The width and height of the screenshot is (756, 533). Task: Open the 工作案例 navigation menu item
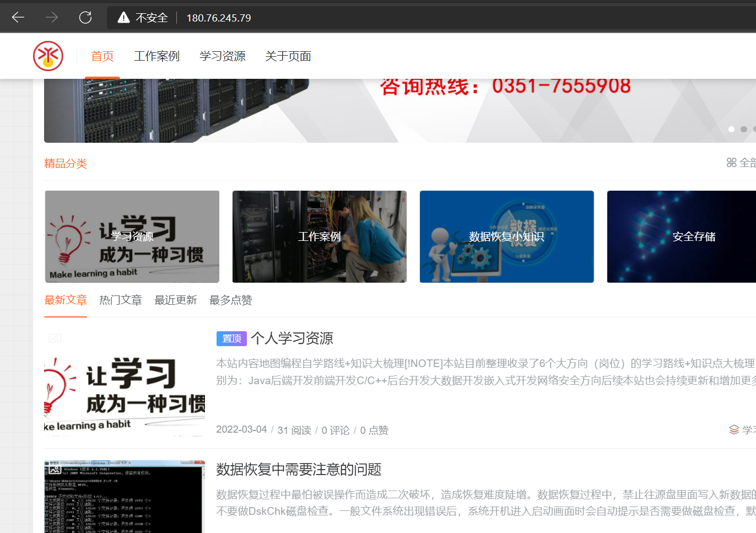click(156, 56)
